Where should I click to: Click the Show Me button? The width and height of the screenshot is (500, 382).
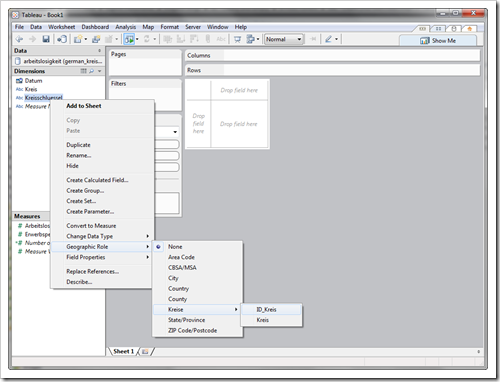click(x=438, y=41)
